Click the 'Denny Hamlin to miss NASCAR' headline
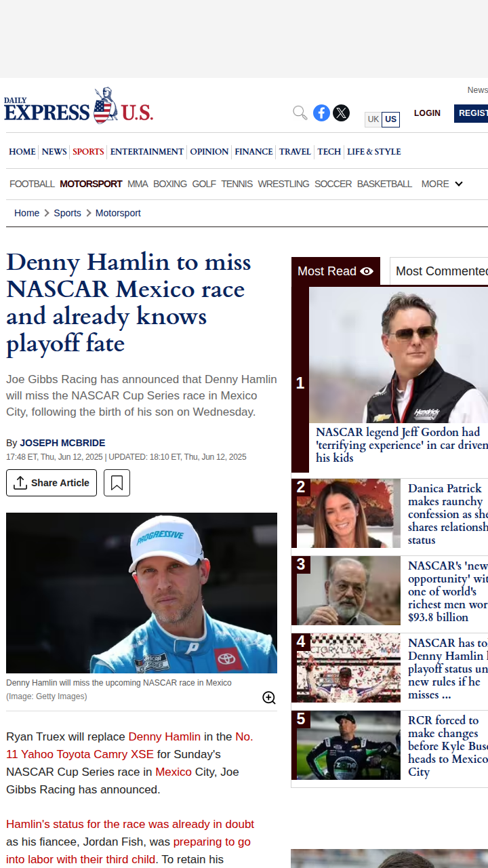Image resolution: width=488 pixels, height=868 pixels. [129, 303]
